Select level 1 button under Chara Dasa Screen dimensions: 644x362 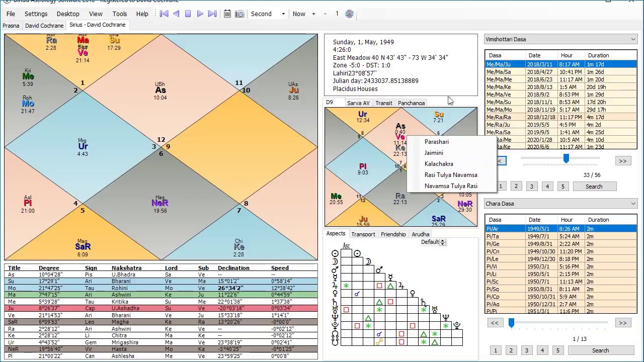[496, 350]
